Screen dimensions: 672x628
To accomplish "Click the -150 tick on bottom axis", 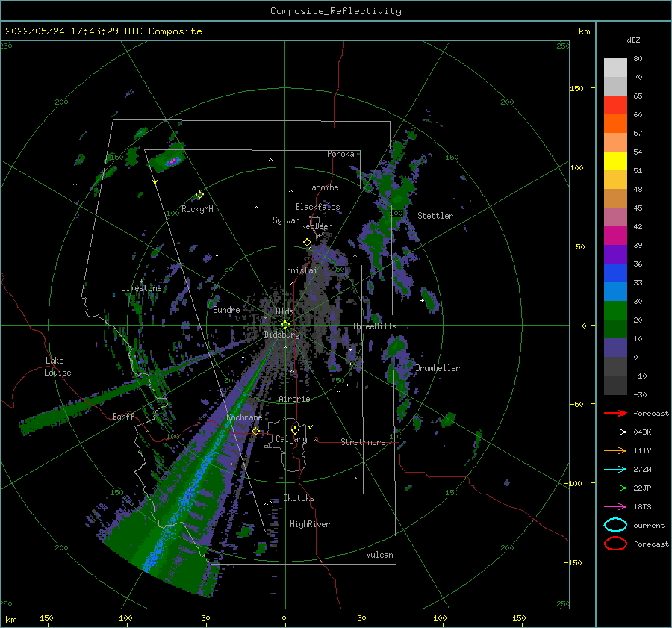I will pyautogui.click(x=44, y=618).
